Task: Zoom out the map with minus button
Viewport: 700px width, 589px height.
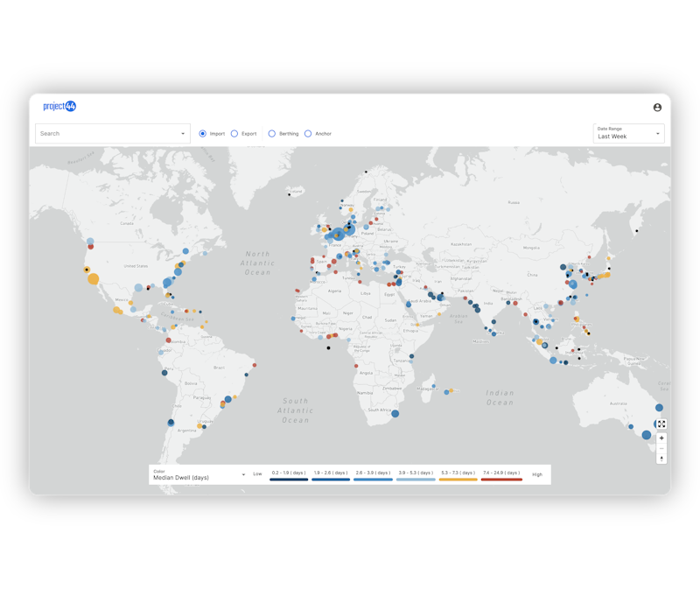Action: click(x=661, y=448)
